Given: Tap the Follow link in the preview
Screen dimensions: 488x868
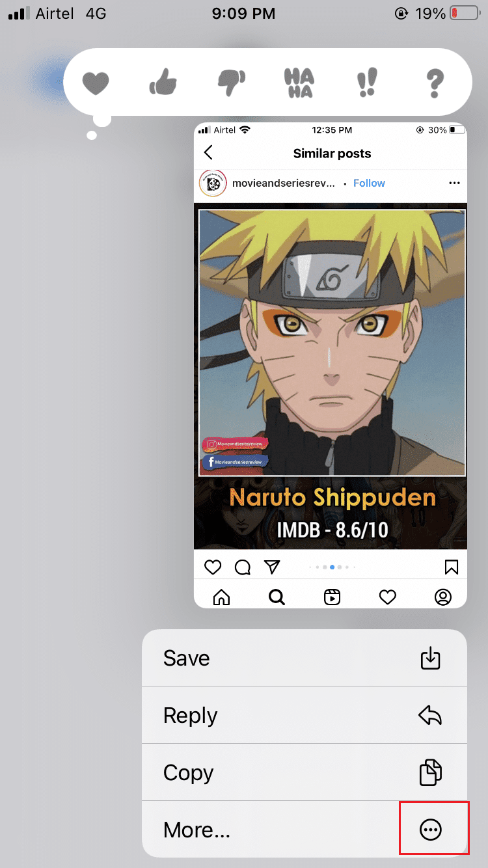Looking at the screenshot, I should click(369, 183).
